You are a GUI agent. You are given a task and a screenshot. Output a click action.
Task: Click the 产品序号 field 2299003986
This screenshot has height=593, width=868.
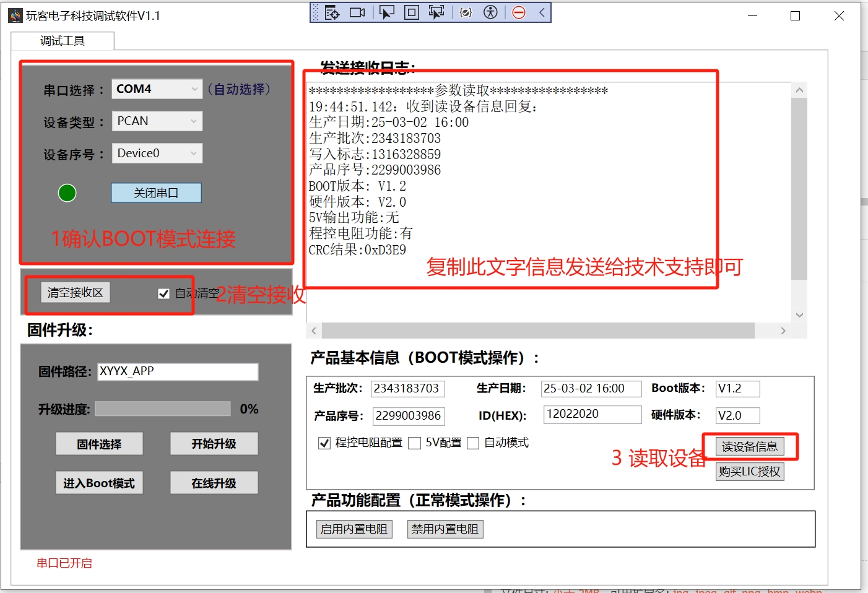click(x=409, y=416)
